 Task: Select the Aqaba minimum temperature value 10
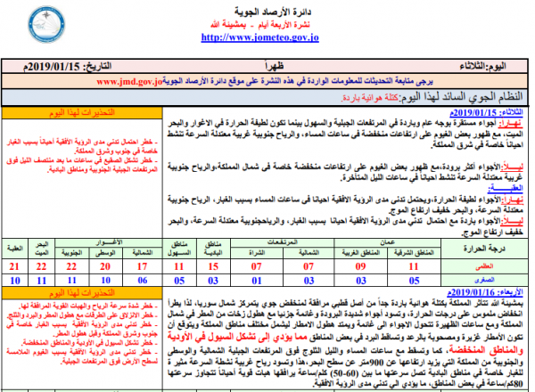coord(15,280)
